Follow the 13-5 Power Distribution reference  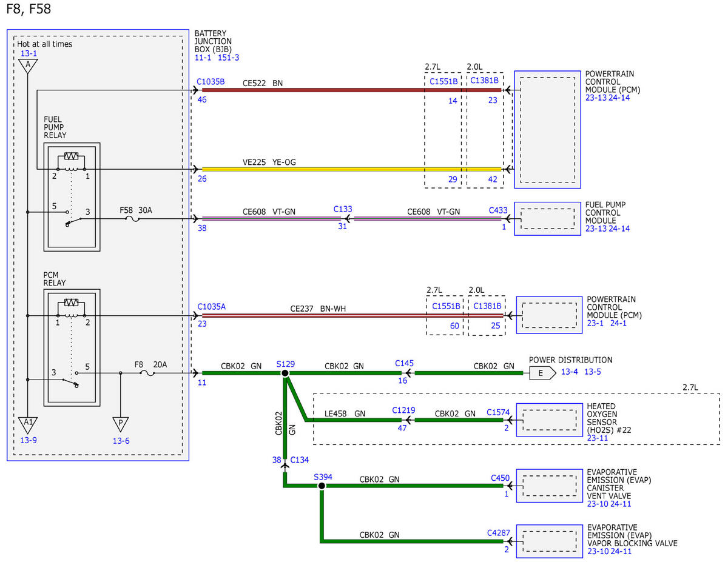click(x=593, y=372)
